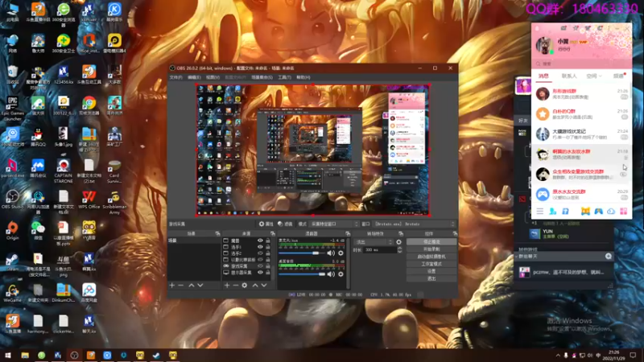644x362 pixels.
Task: Remove the selected scene with the Scenes minus icon
Action: pyautogui.click(x=181, y=286)
